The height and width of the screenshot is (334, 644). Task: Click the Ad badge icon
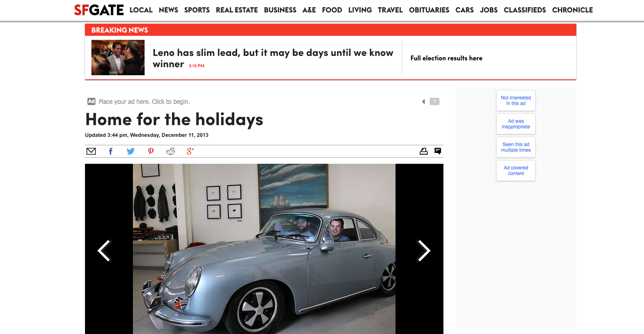click(91, 101)
